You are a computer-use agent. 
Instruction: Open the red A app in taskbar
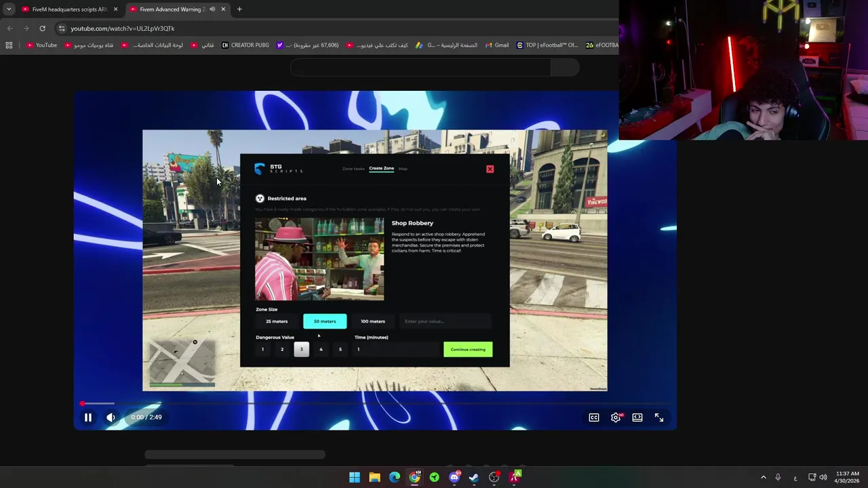coord(514,477)
